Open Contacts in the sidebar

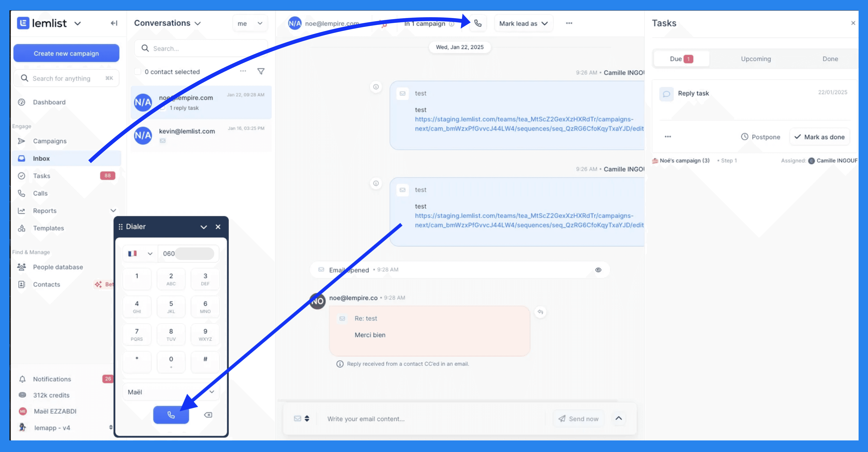coord(47,285)
